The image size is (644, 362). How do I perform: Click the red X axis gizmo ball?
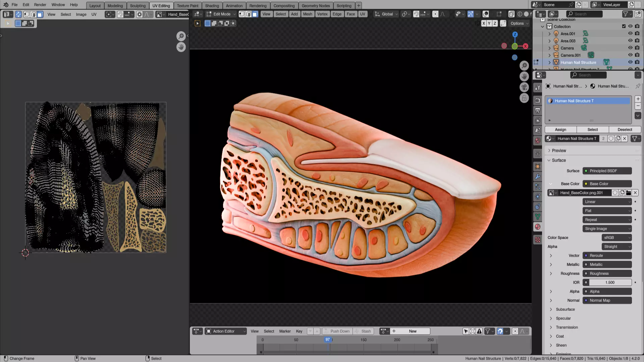coord(526,46)
